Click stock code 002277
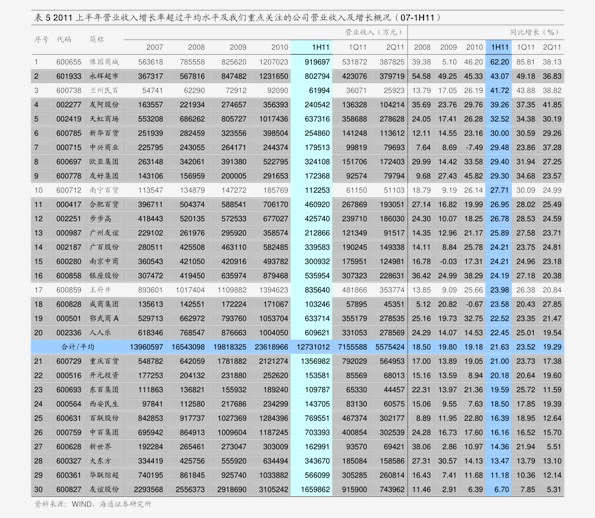595x518 pixels. (69, 105)
